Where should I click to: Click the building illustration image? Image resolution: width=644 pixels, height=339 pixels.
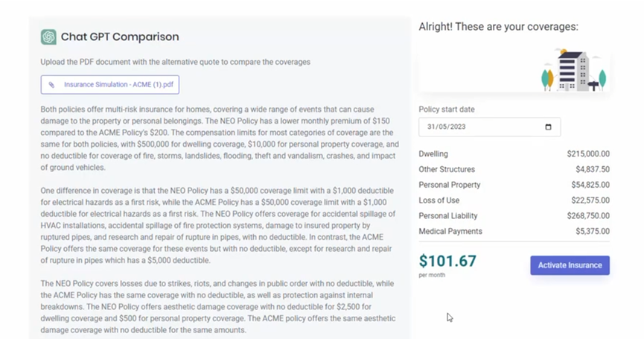pos(573,70)
